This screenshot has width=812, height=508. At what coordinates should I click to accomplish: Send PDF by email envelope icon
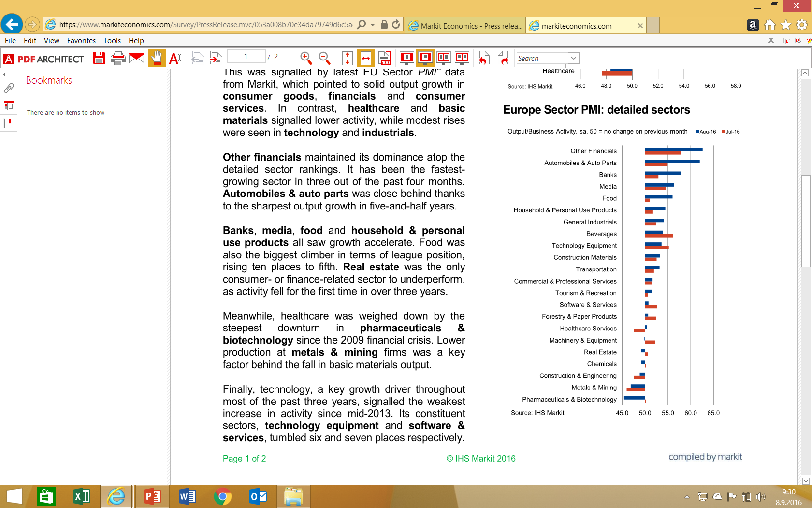(137, 58)
